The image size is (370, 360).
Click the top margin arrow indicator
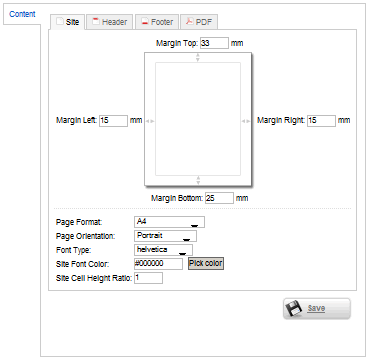click(198, 57)
